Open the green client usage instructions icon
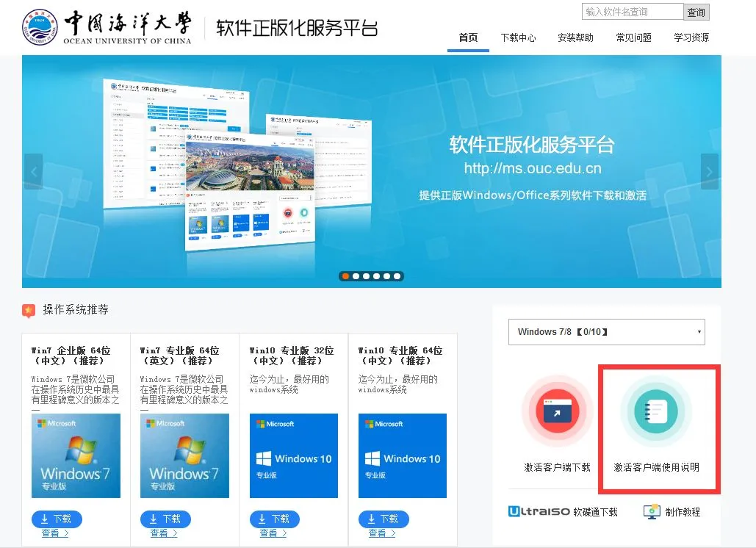 coord(656,411)
